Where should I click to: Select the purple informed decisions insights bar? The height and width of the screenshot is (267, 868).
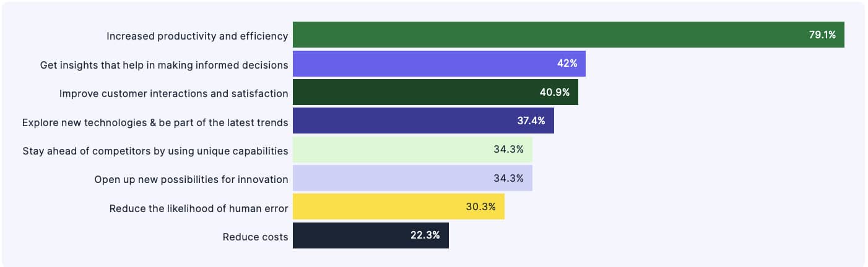coord(421,64)
